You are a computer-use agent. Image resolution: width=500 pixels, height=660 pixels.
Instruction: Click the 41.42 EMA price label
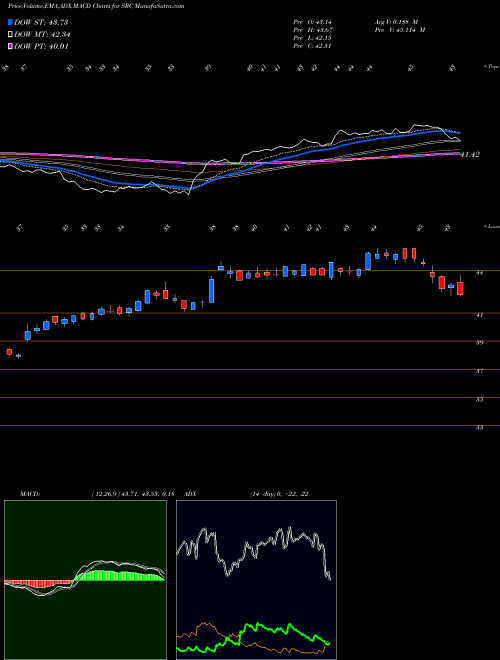tap(470, 155)
